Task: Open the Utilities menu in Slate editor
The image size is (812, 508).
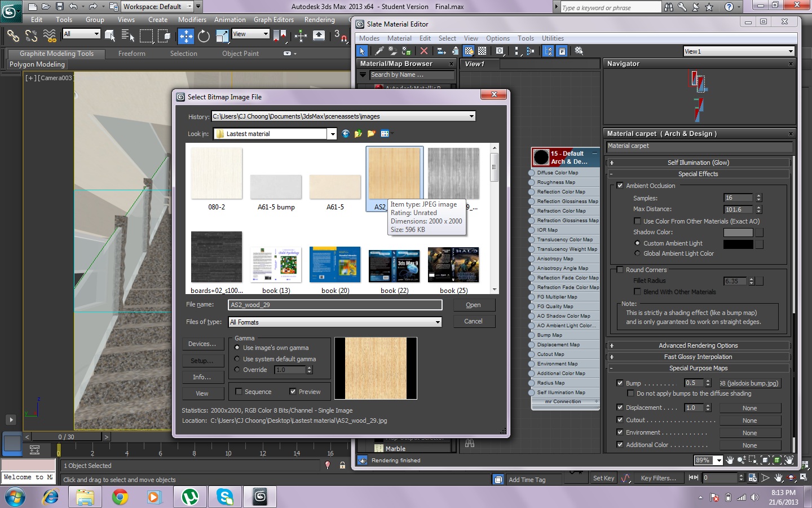Action: pos(553,38)
